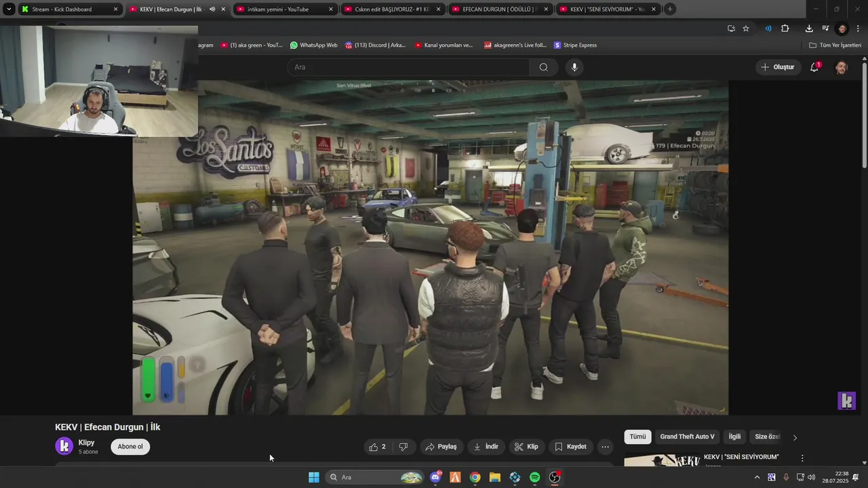This screenshot has height=488, width=868.
Task: Open Discord from the taskbar
Action: click(x=435, y=477)
